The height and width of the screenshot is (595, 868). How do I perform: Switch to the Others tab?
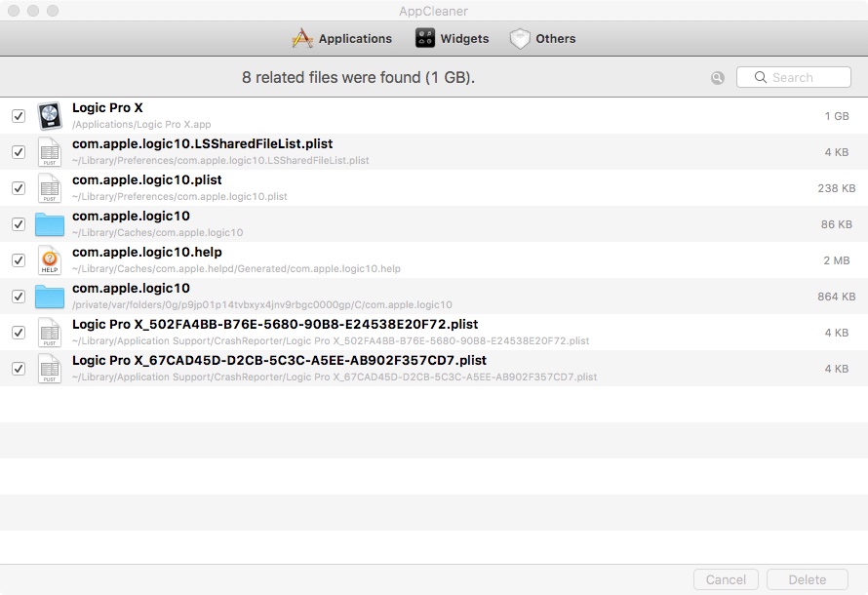[542, 39]
